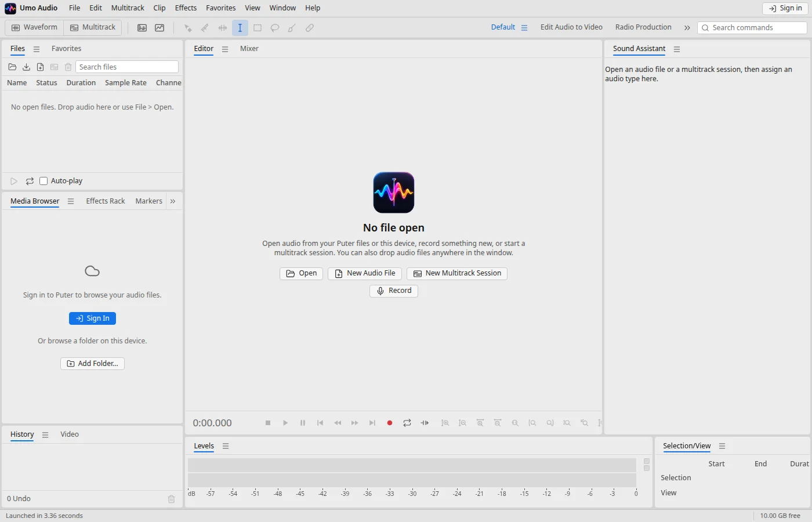Click the clear history trash icon
The width and height of the screenshot is (812, 522).
pyautogui.click(x=172, y=499)
